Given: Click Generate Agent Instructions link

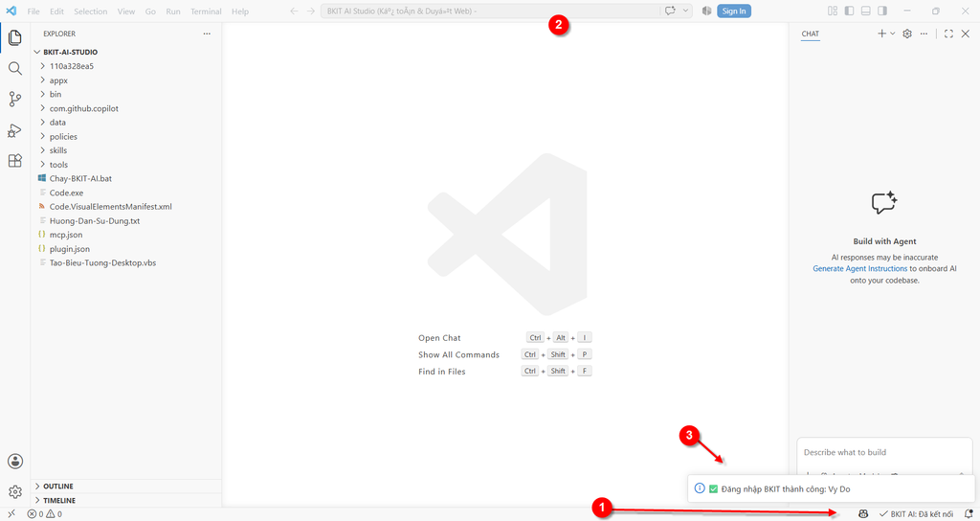Looking at the screenshot, I should 860,268.
